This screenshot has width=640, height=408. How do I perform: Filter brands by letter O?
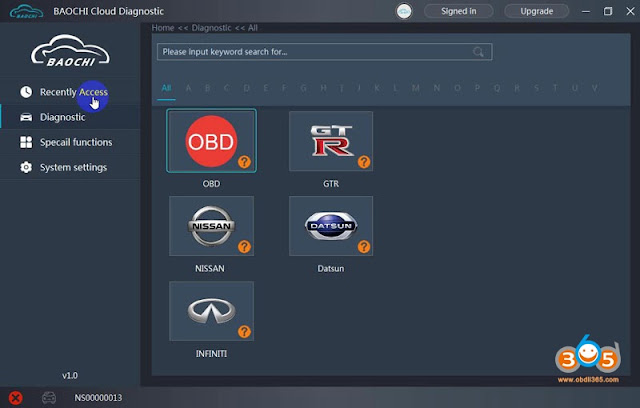coord(457,88)
